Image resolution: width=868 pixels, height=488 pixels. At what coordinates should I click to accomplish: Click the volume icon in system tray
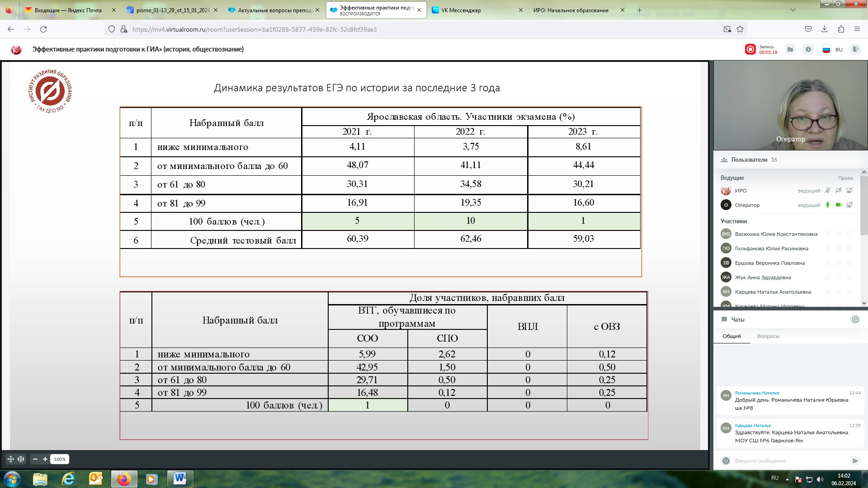821,479
